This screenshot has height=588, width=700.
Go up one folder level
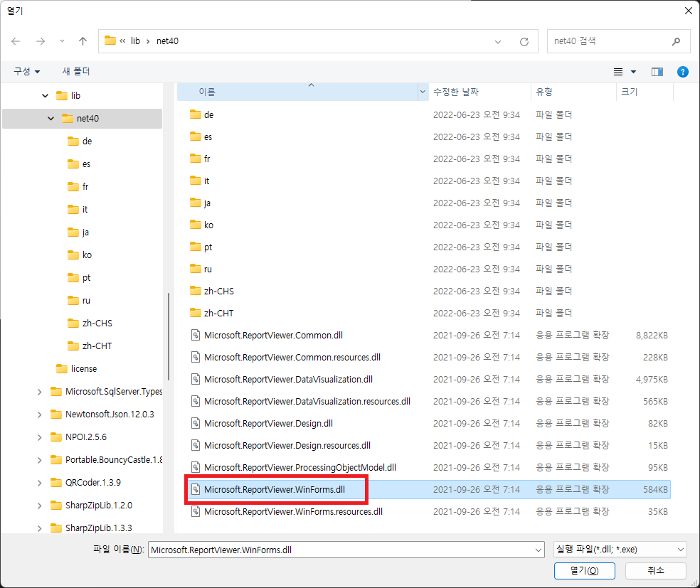83,41
